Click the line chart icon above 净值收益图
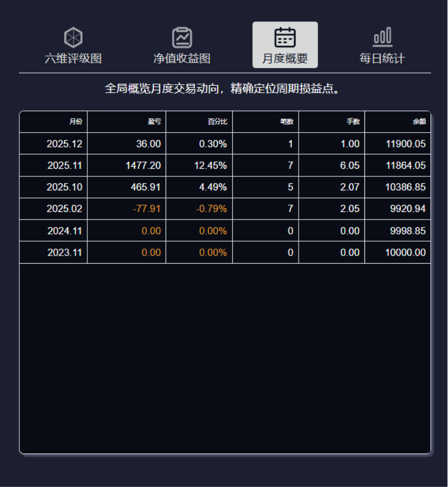Image resolution: width=448 pixels, height=487 pixels. click(x=182, y=38)
